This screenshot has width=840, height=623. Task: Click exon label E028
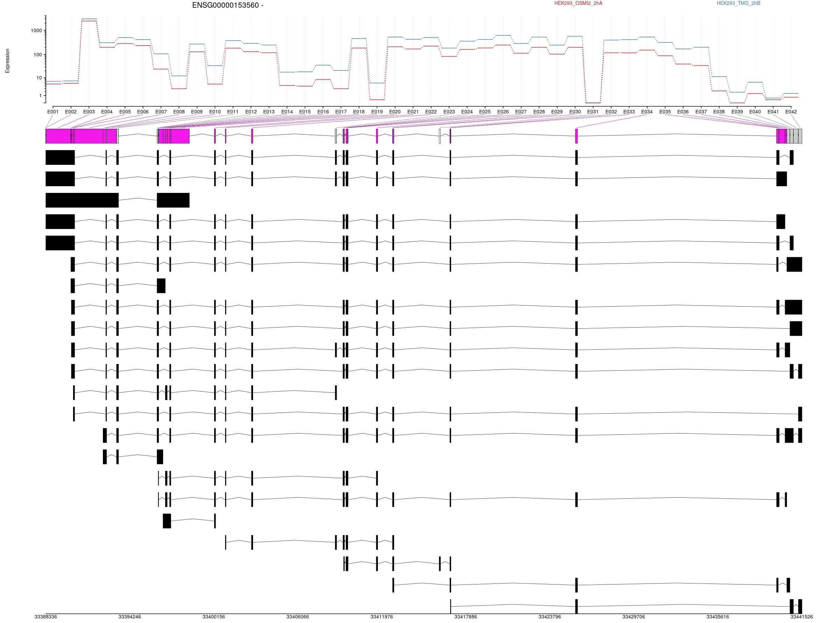pyautogui.click(x=539, y=112)
